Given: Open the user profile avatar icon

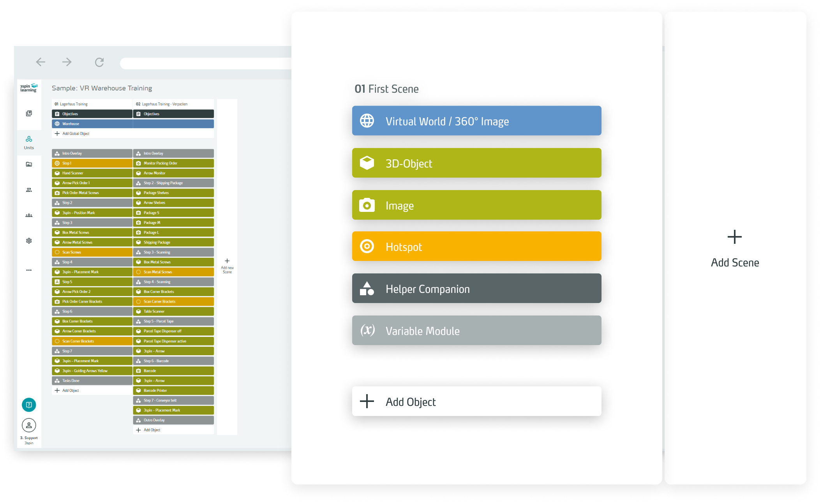Looking at the screenshot, I should (29, 425).
